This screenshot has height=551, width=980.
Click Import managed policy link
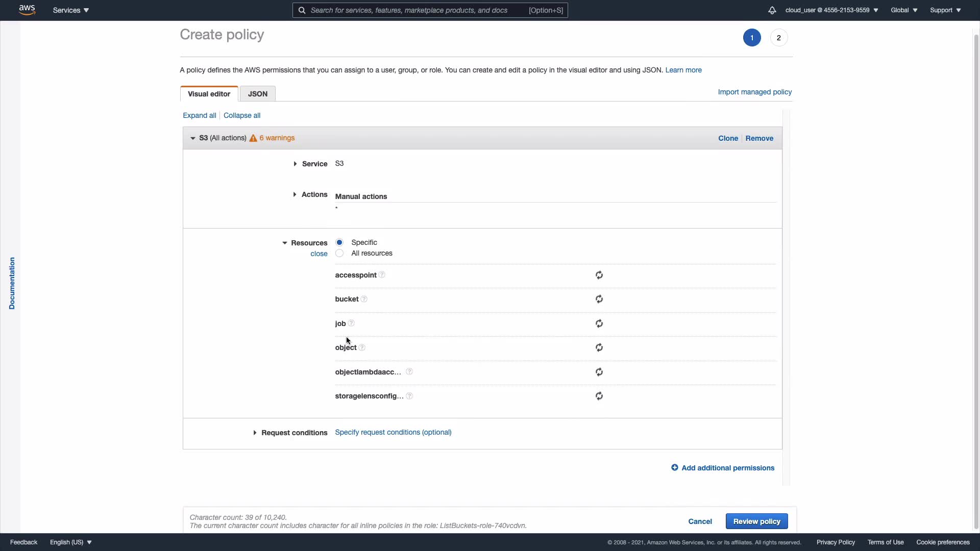tap(754, 92)
